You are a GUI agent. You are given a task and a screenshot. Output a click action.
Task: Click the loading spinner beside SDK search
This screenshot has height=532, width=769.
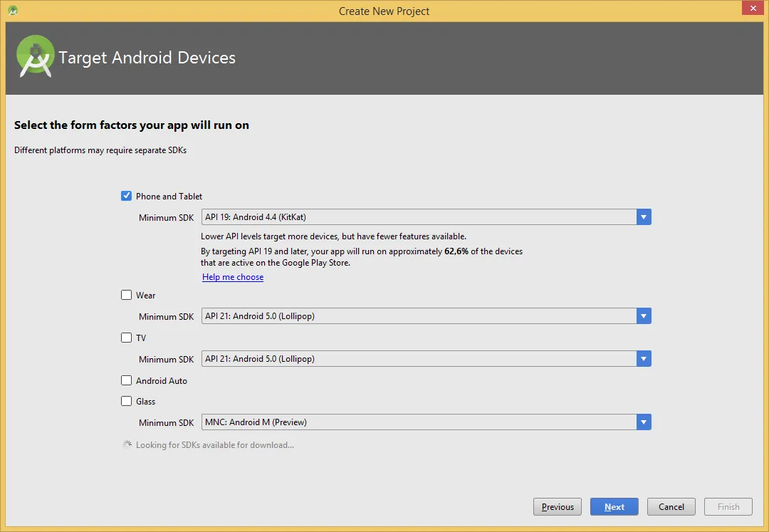click(127, 444)
